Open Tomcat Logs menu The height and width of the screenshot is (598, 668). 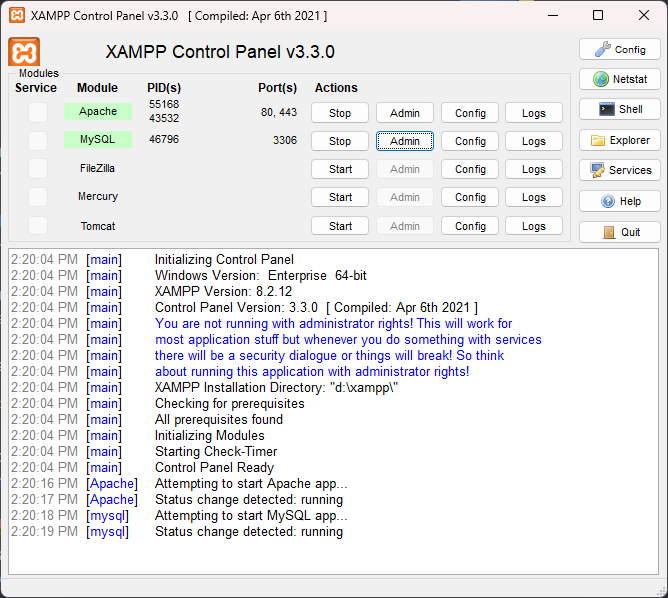click(534, 226)
